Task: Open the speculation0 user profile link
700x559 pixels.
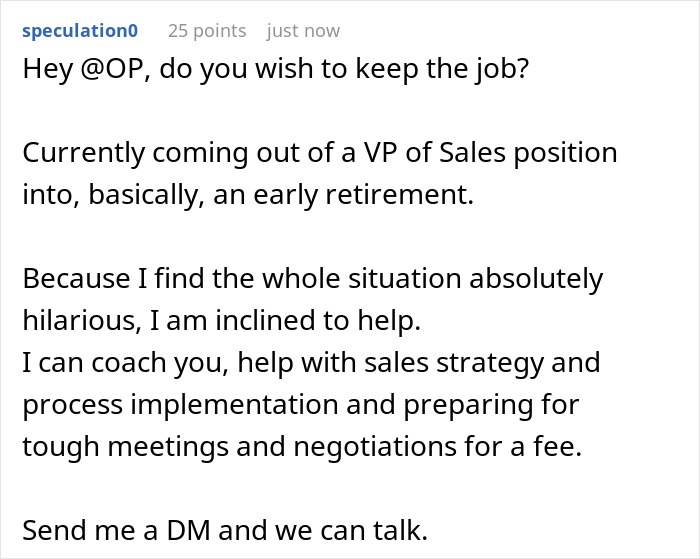Action: pyautogui.click(x=80, y=30)
